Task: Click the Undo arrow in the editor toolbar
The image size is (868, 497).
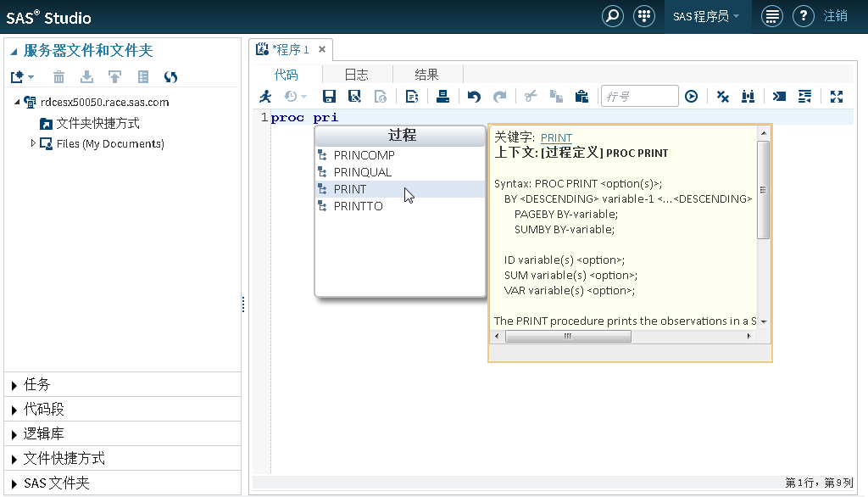Action: [474, 97]
